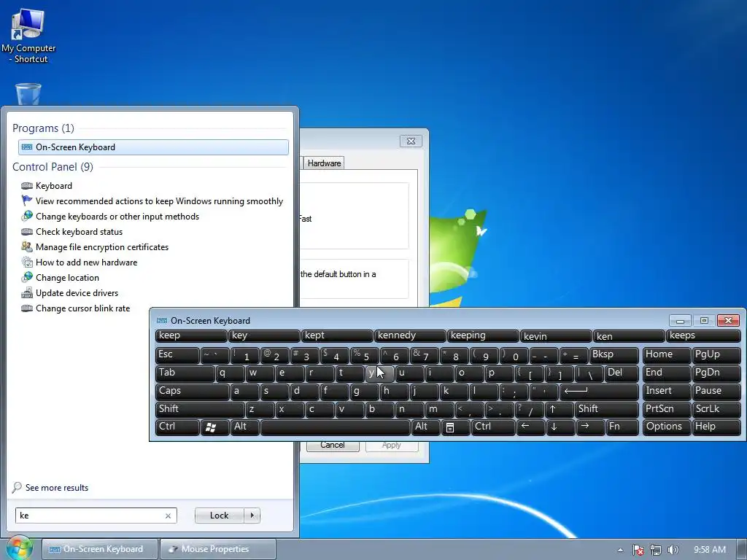Screen dimensions: 747x560
Task: Open volume speaker tray icon
Action: pyautogui.click(x=673, y=550)
